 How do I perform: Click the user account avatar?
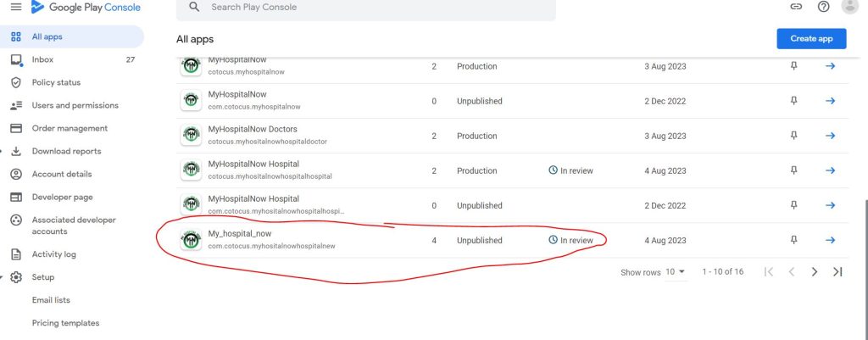tap(849, 7)
